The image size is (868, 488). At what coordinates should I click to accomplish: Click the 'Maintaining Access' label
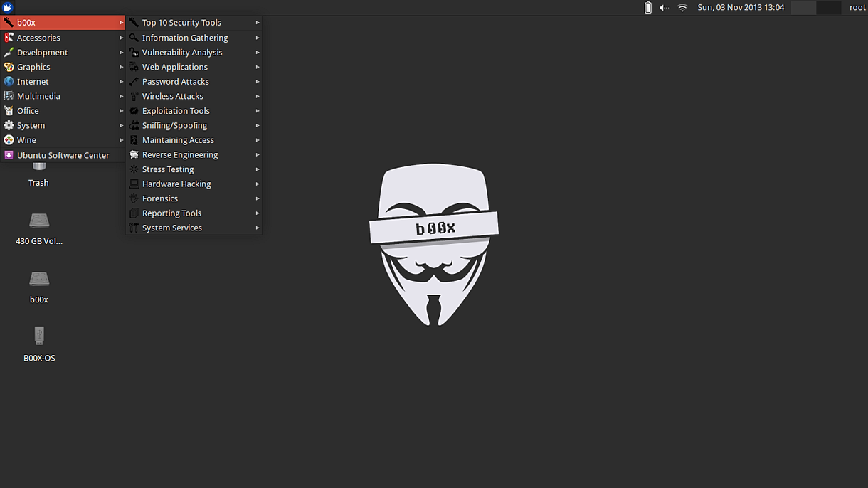[178, 140]
